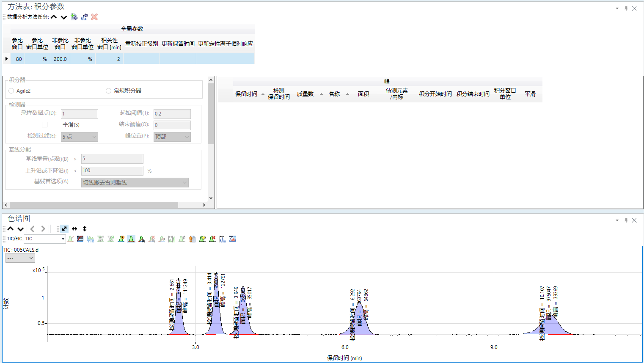Click the green-plus icon in method task toolbar
Screen dimensions: 644x363
tap(74, 17)
